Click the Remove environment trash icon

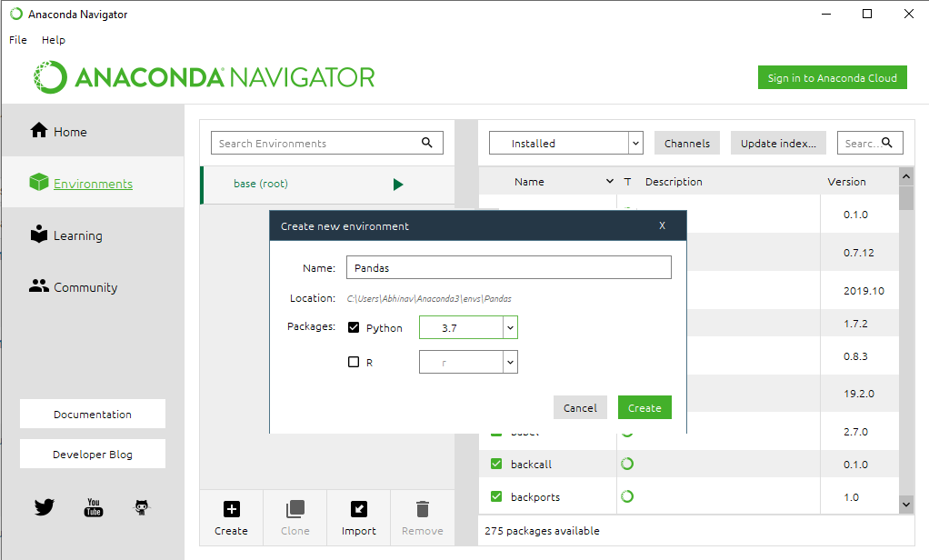(423, 509)
